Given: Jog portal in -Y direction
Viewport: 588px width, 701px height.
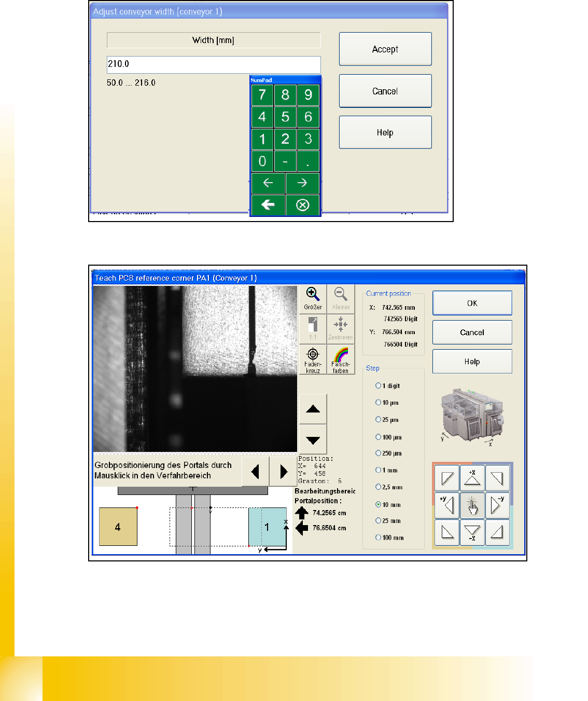Looking at the screenshot, I should coord(497,505).
